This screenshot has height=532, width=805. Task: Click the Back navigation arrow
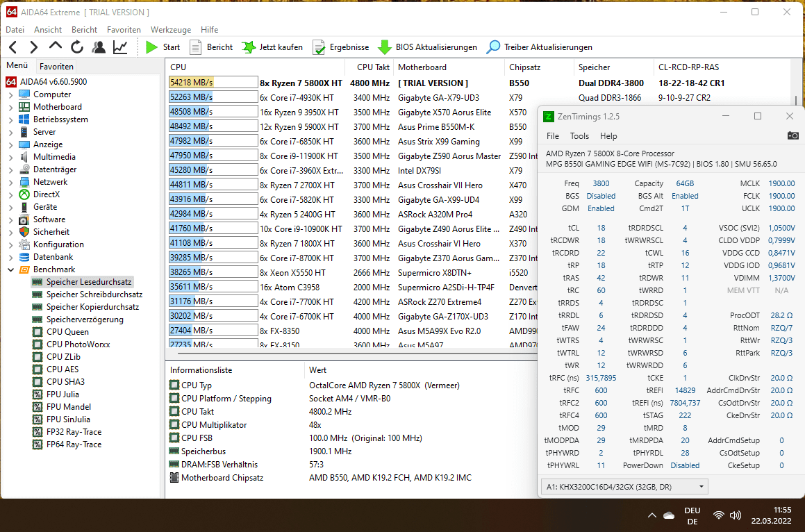[13, 47]
